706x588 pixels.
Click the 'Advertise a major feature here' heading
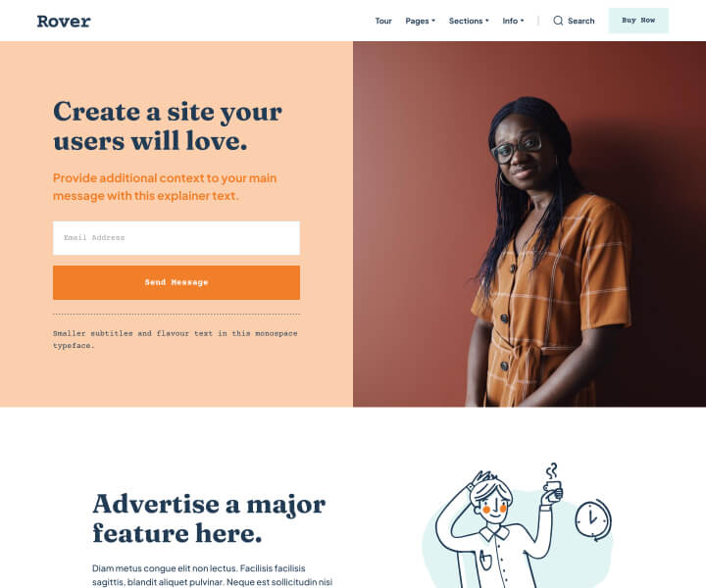tap(209, 518)
